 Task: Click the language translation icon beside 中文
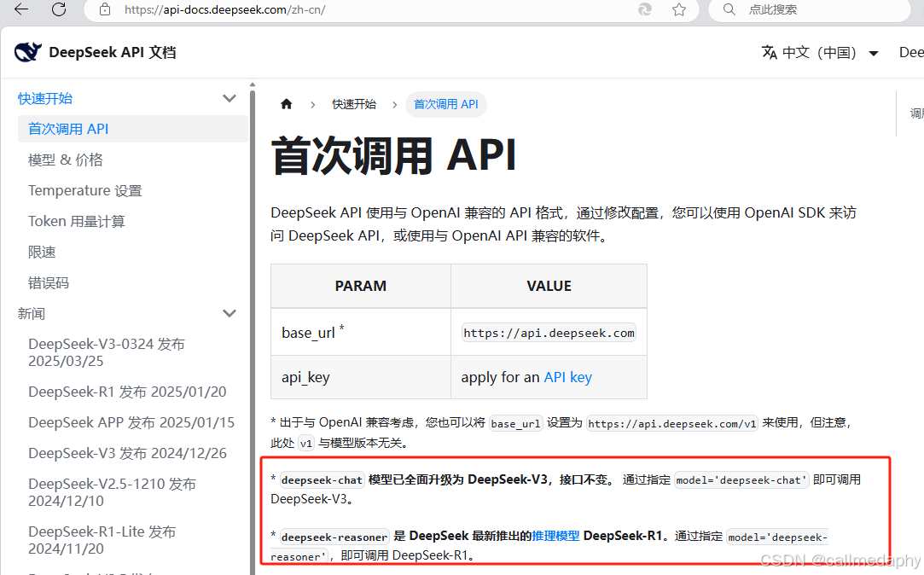point(769,52)
